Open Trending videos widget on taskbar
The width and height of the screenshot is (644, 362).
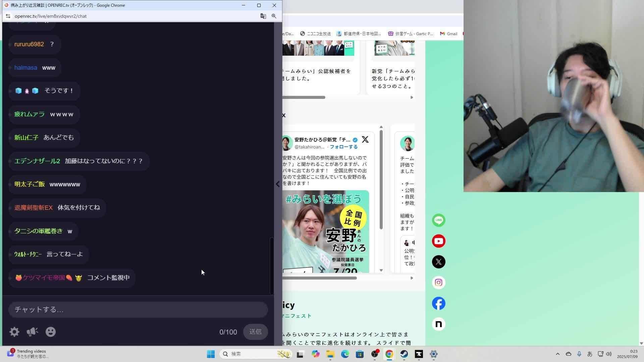click(x=28, y=354)
